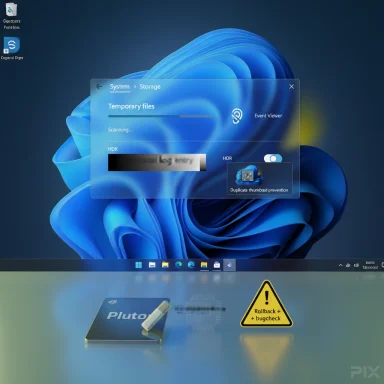384x384 pixels.
Task: Select the highlighted active taskbar app icon
Action: (229, 265)
